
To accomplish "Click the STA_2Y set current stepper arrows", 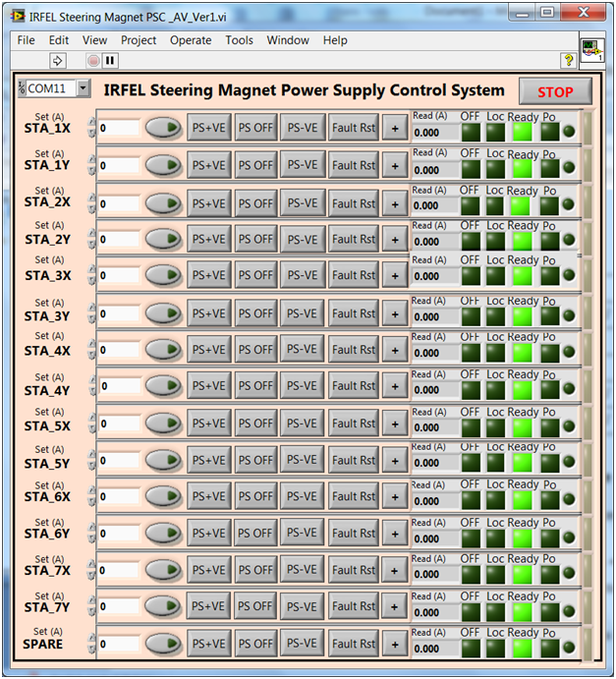I will (91, 239).
